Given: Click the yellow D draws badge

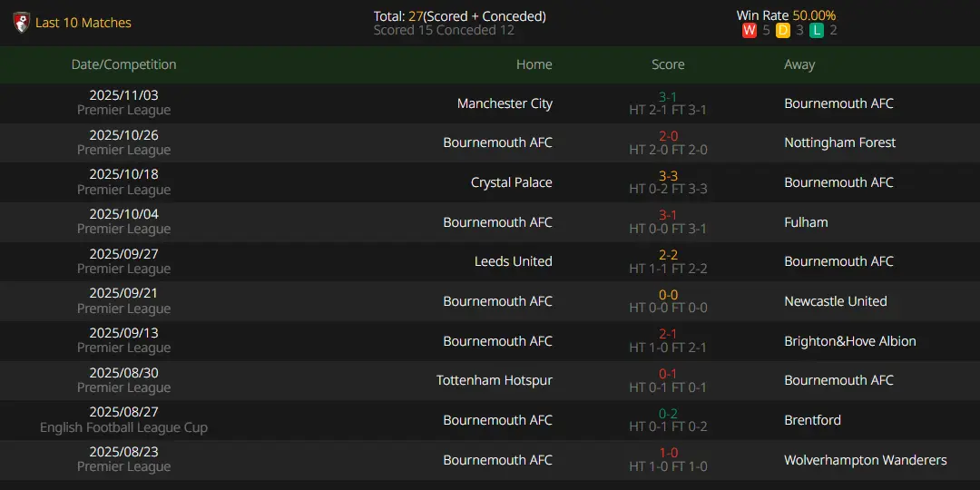Looking at the screenshot, I should coord(783,31).
